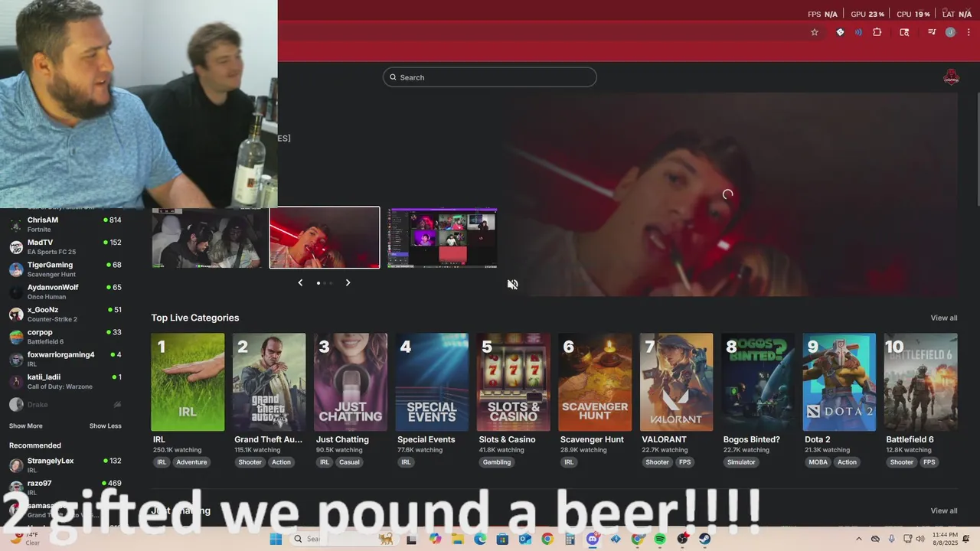Open the Slots & Casino category card
The image size is (980, 551).
tap(513, 382)
